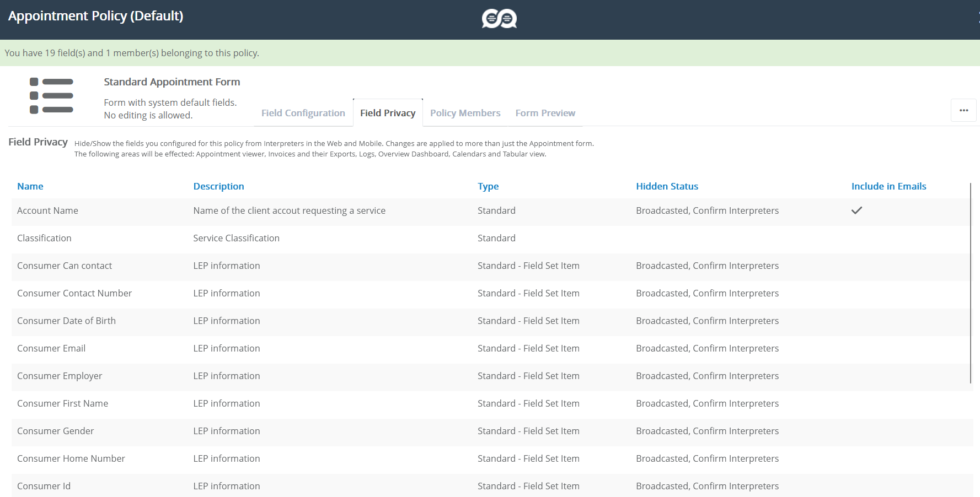The width and height of the screenshot is (980, 497).
Task: Select the Classification field name
Action: (x=44, y=238)
